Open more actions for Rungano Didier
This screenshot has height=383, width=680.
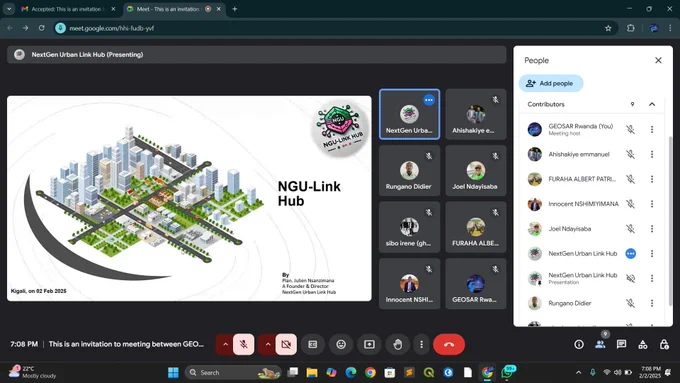pos(652,303)
